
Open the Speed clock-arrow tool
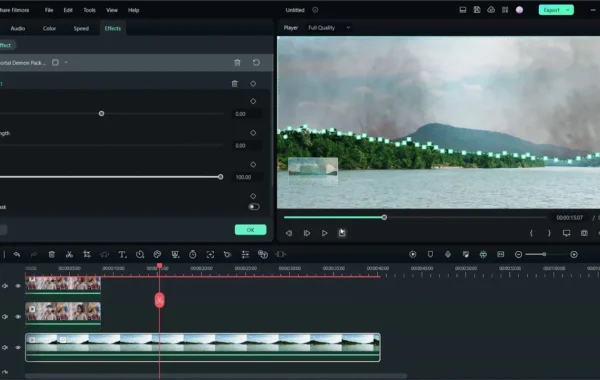coord(140,254)
